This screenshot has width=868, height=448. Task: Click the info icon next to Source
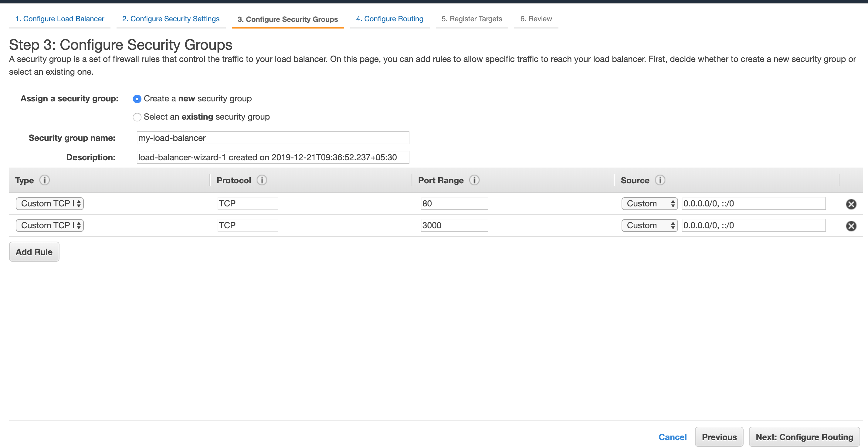pyautogui.click(x=660, y=180)
